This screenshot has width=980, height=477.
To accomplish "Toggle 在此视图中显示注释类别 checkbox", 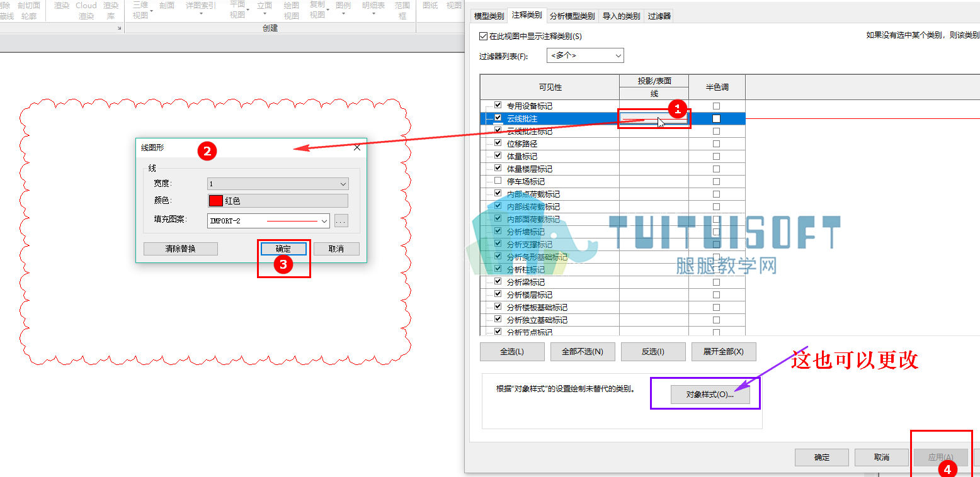I will coord(484,36).
